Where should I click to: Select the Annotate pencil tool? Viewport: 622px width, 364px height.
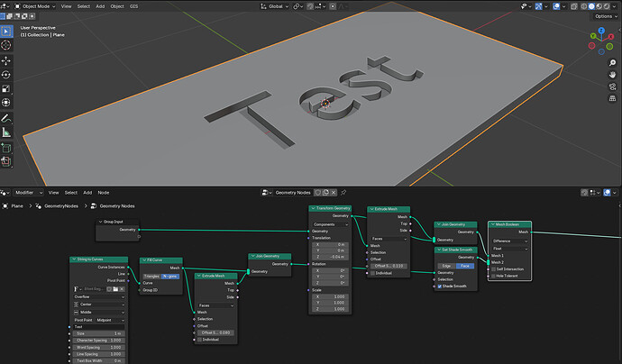point(6,118)
